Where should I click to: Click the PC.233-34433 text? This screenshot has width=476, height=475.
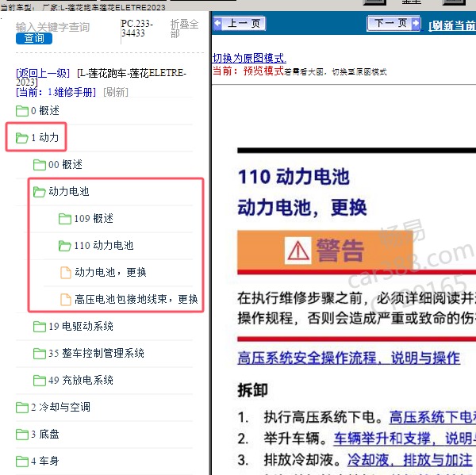point(137,29)
